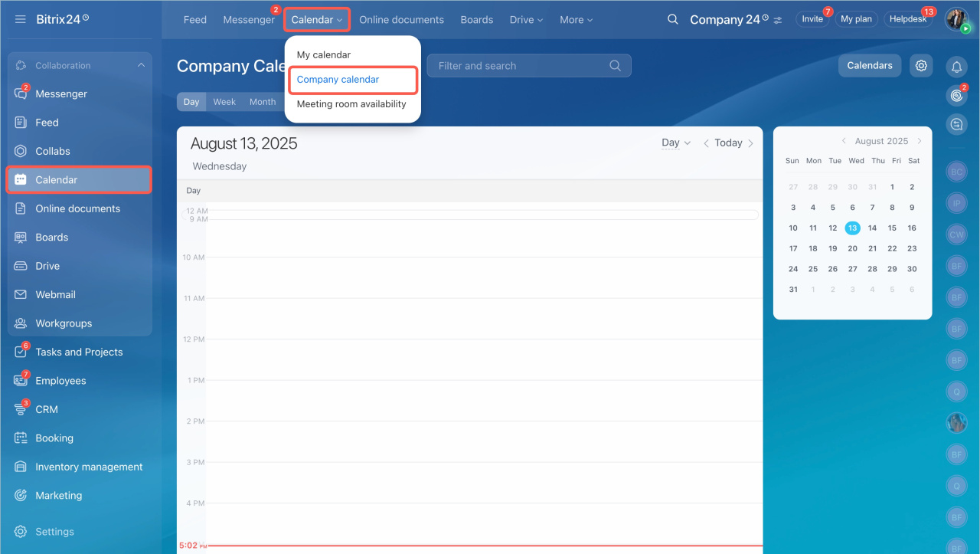Click the Filter and search field
The image size is (980, 554).
529,66
